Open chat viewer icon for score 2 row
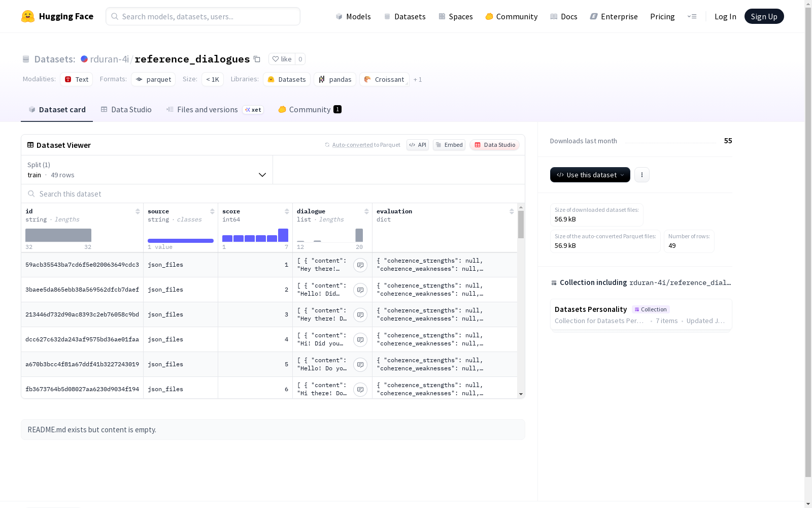Viewport: 812px width, 508px height. (x=360, y=290)
